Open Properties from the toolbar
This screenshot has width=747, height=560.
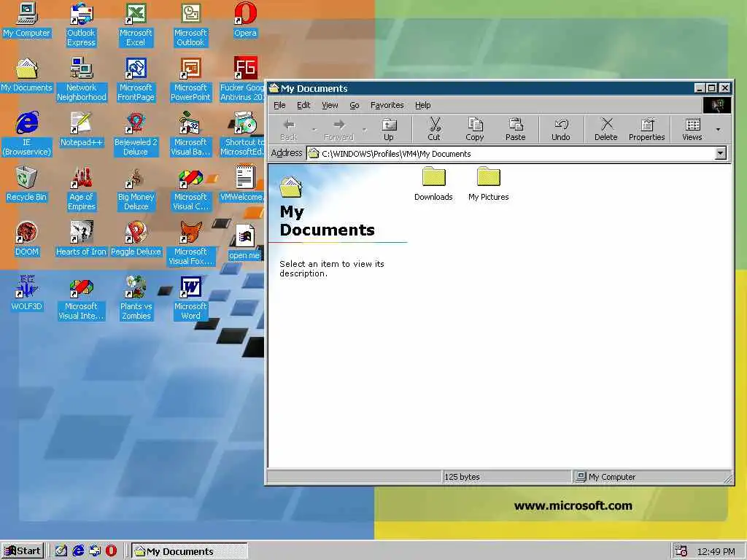(x=646, y=130)
